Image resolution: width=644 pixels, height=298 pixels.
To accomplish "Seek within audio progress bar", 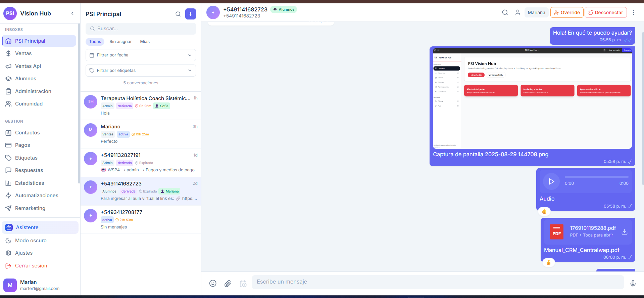I will pyautogui.click(x=597, y=177).
